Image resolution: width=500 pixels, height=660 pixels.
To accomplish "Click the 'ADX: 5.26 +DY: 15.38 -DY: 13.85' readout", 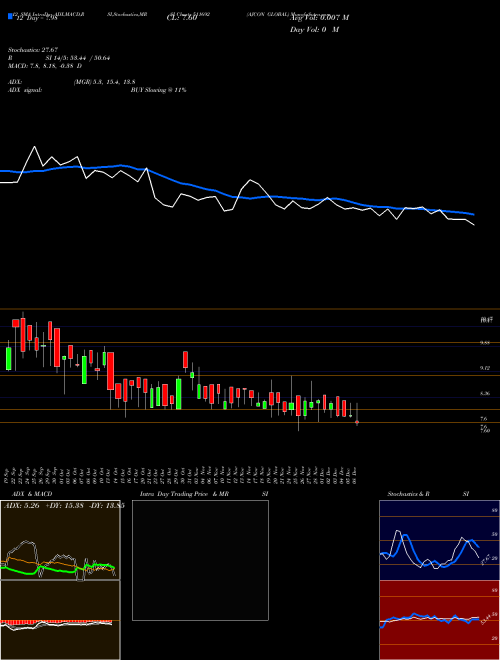I will coord(64,506).
